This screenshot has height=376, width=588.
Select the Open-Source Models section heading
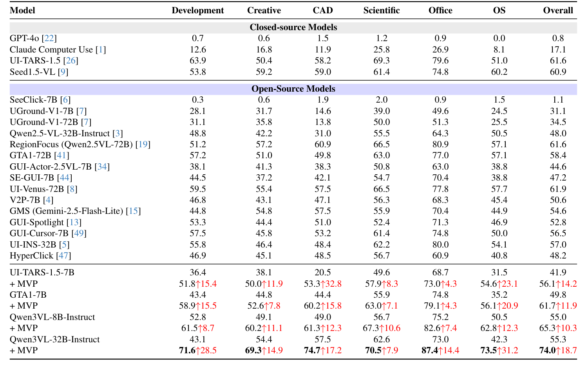[293, 89]
